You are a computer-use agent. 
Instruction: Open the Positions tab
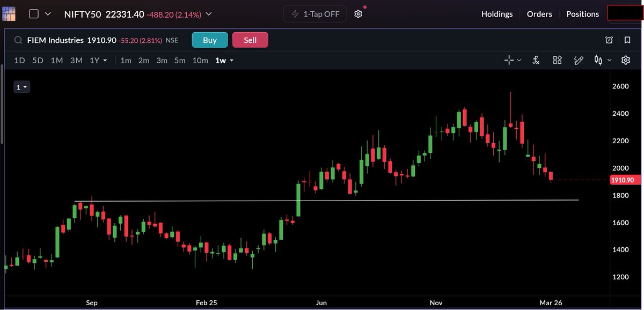point(582,14)
